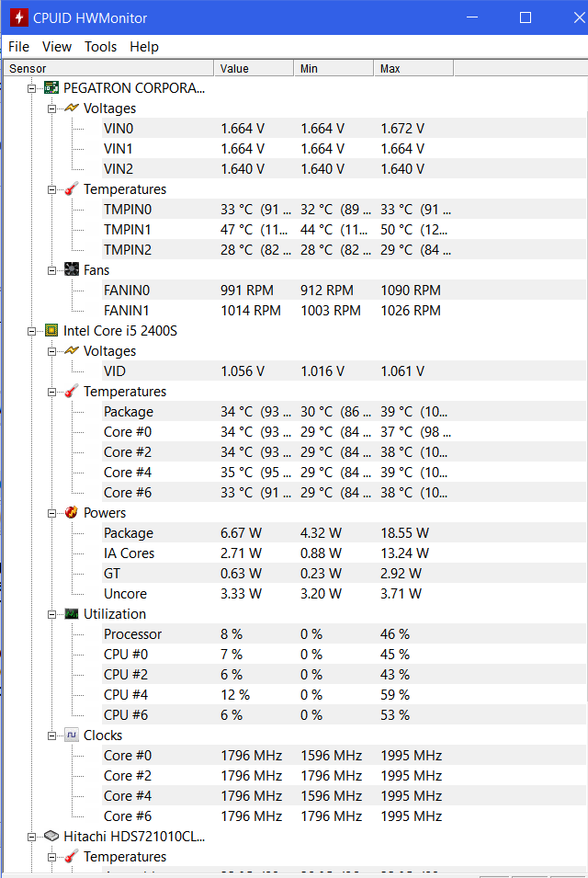Click the Utilization graph icon

tap(72, 614)
